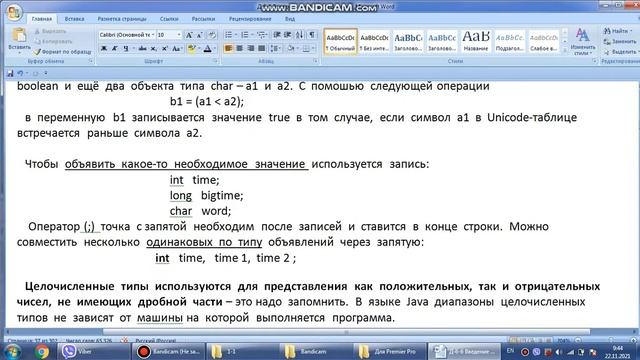The width and height of the screenshot is (640, 360).
Task: Click the Sort (A-Z) icon
Action: coord(300,35)
